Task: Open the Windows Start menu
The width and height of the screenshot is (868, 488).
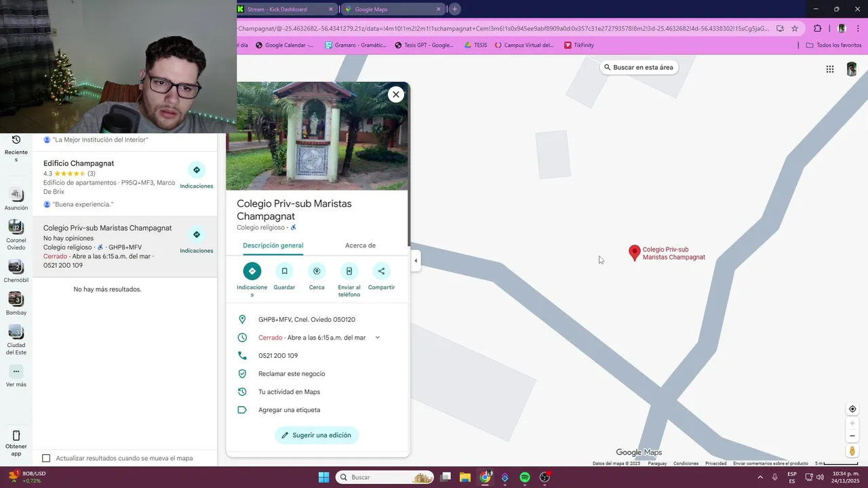Action: pyautogui.click(x=323, y=477)
